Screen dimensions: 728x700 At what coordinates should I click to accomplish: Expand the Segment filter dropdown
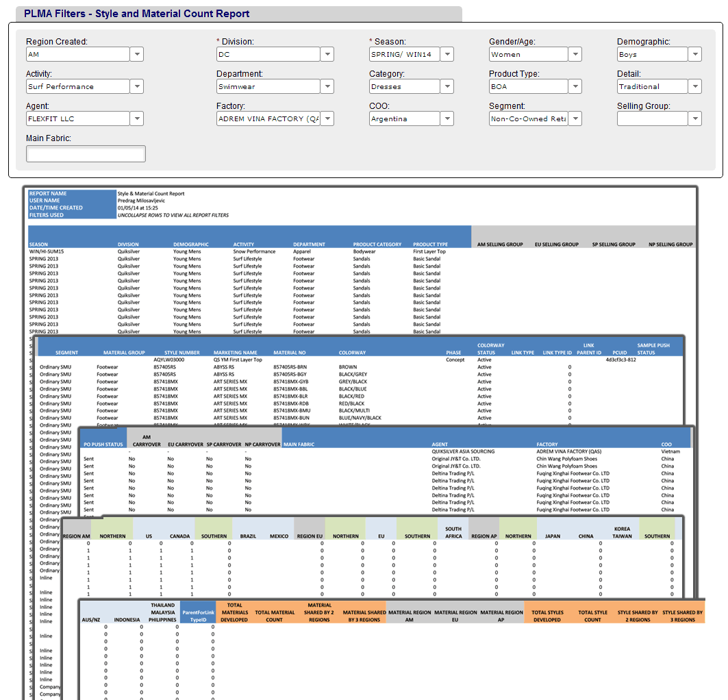point(575,118)
